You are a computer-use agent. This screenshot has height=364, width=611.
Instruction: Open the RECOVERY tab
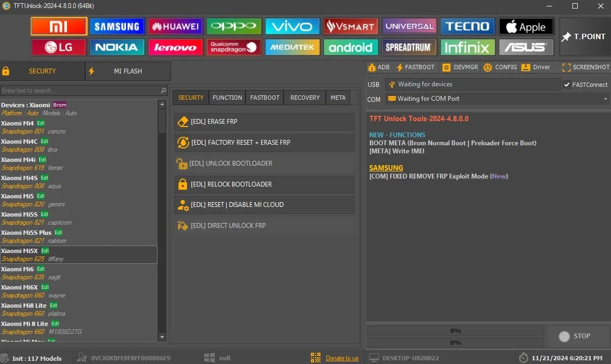tap(305, 98)
